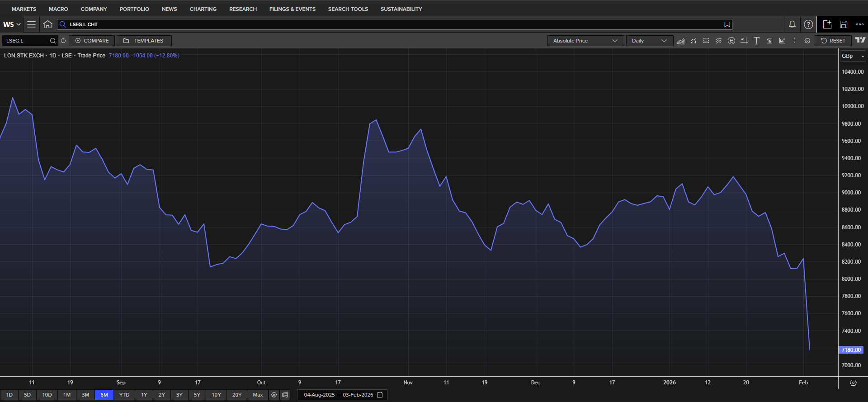This screenshot has height=402, width=868.
Task: Change the GBp currency dropdown
Action: [853, 56]
